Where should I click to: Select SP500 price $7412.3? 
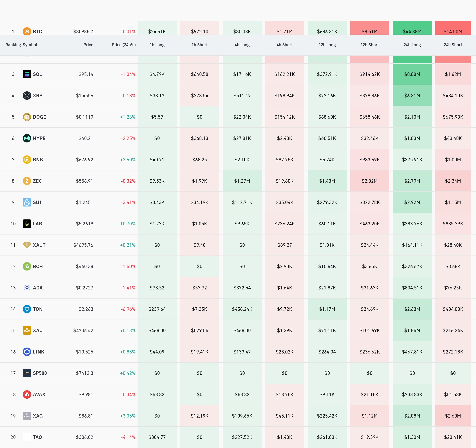click(x=85, y=373)
